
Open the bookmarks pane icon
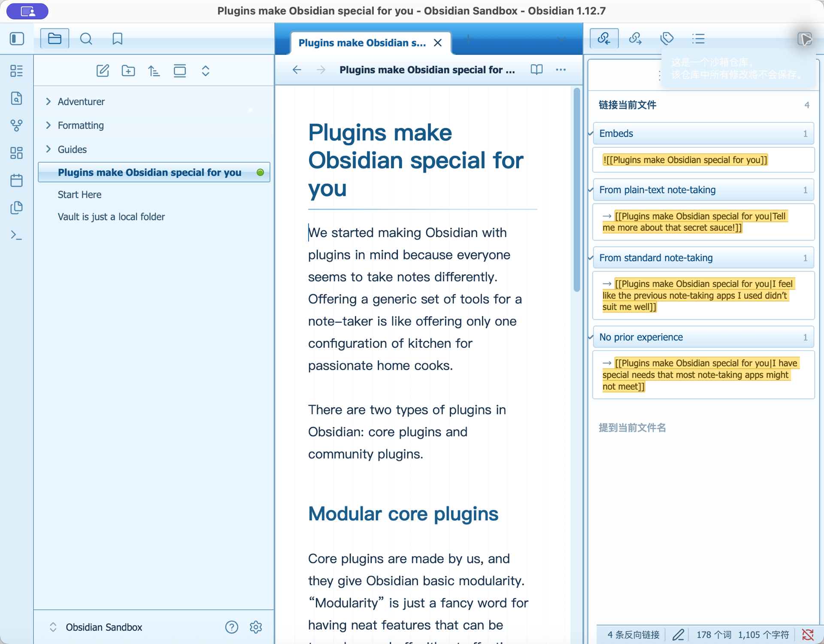(117, 39)
